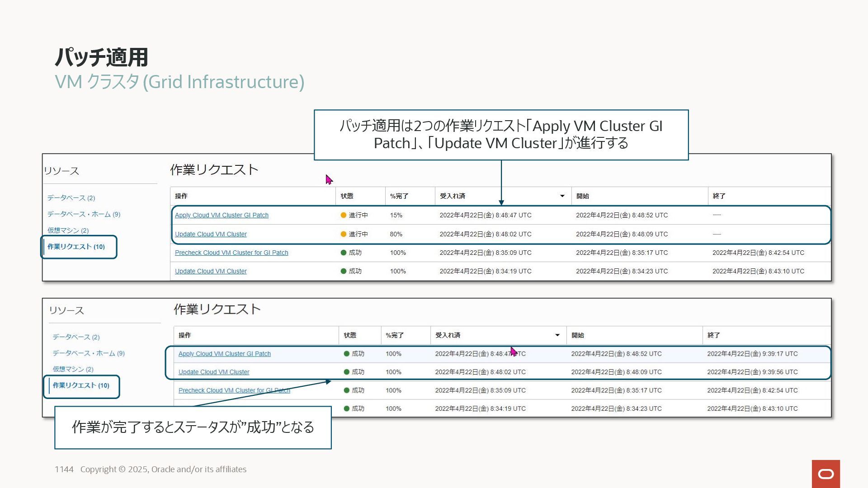This screenshot has height=488, width=868.
Task: Select 作業リクエスト (10) in lower resource list
Action: click(x=81, y=385)
